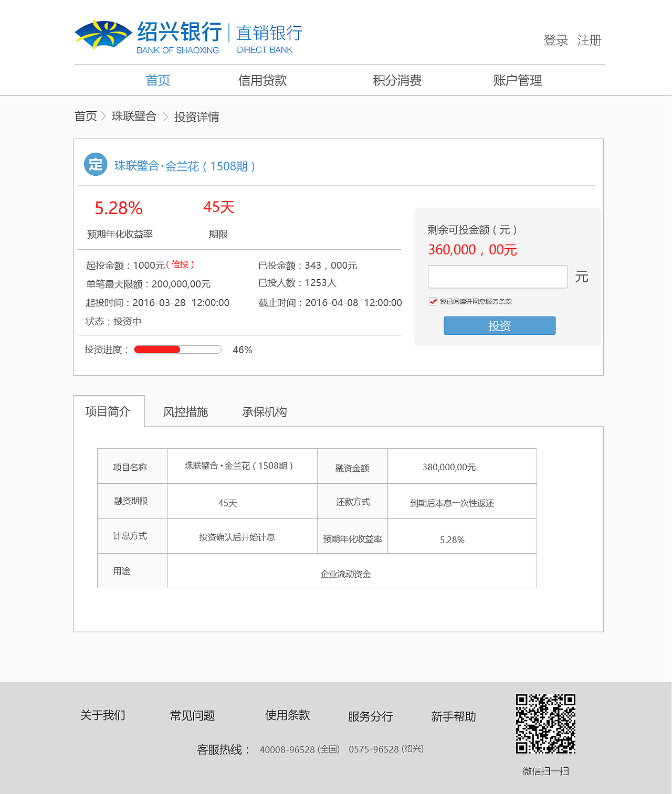Image resolution: width=672 pixels, height=794 pixels.
Task: Click the 定 product badge icon
Action: 95,165
